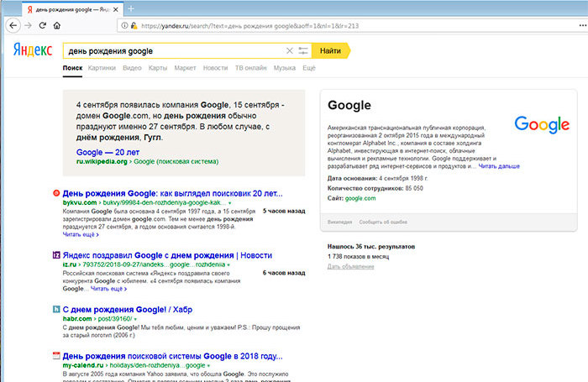Viewport: 588px width, 382px height.
Task: Show site information icon in address bar
Action: point(124,25)
